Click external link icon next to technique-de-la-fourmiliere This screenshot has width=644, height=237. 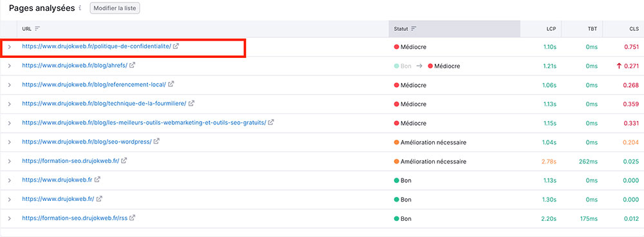click(x=191, y=103)
